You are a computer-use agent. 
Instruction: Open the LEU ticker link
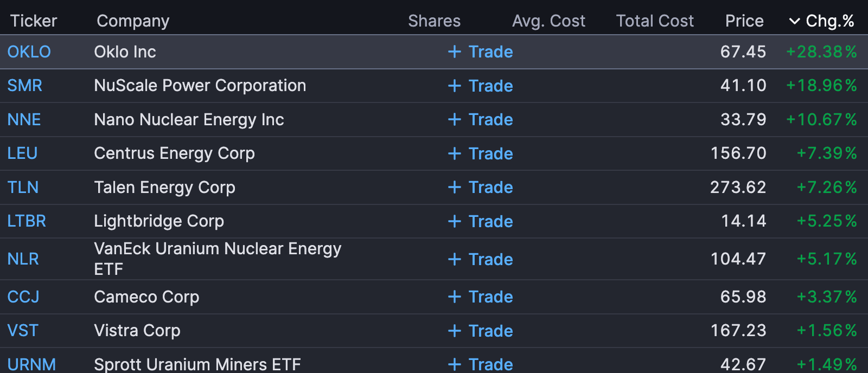click(x=22, y=153)
